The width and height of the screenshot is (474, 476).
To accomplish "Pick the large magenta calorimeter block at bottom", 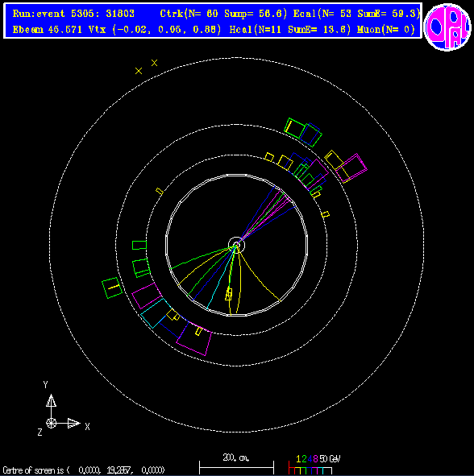I will (x=193, y=339).
